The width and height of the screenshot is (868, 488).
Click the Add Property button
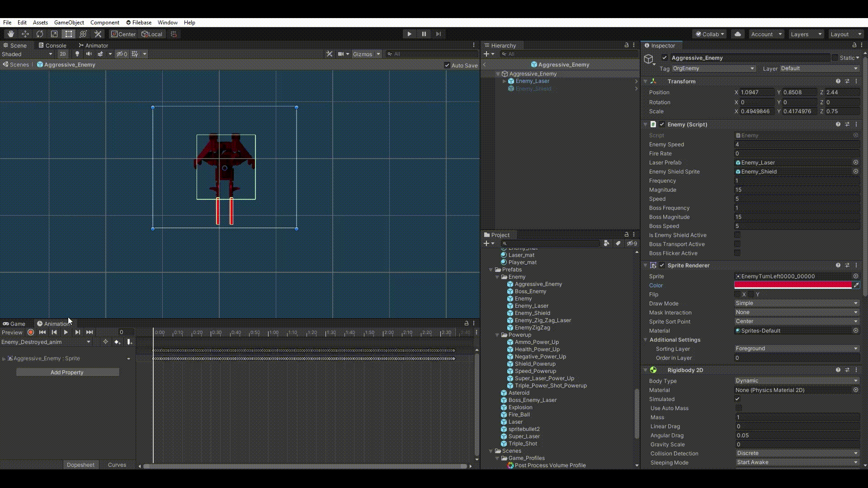coord(67,372)
